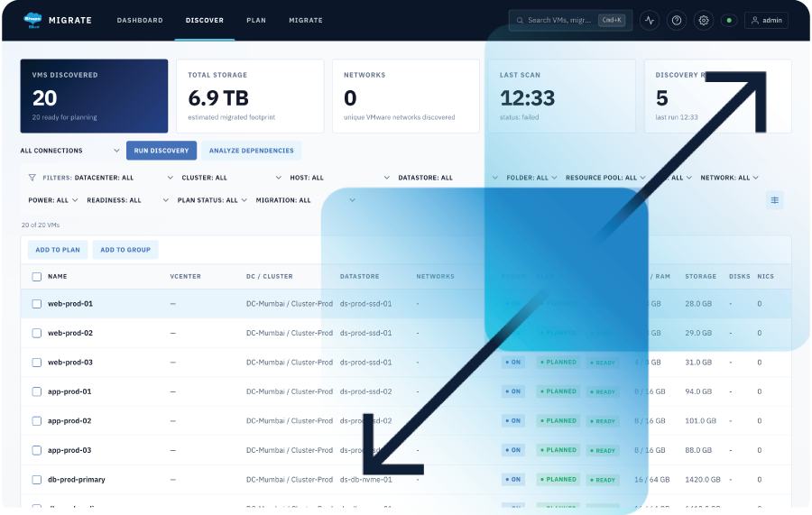Sort by the Name column header
The height and width of the screenshot is (515, 812).
point(58,276)
